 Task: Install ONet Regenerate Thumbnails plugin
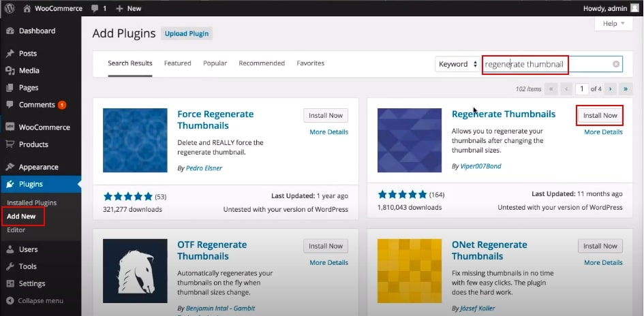(x=600, y=246)
